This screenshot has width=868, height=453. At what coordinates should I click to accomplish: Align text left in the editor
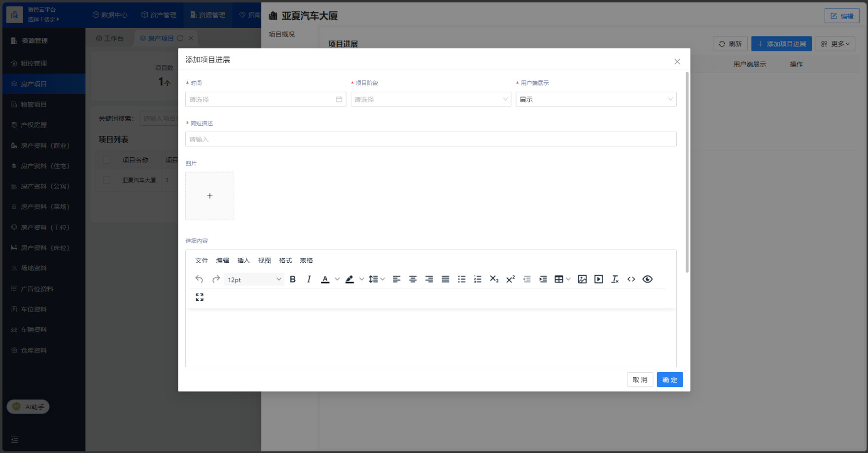click(x=396, y=279)
